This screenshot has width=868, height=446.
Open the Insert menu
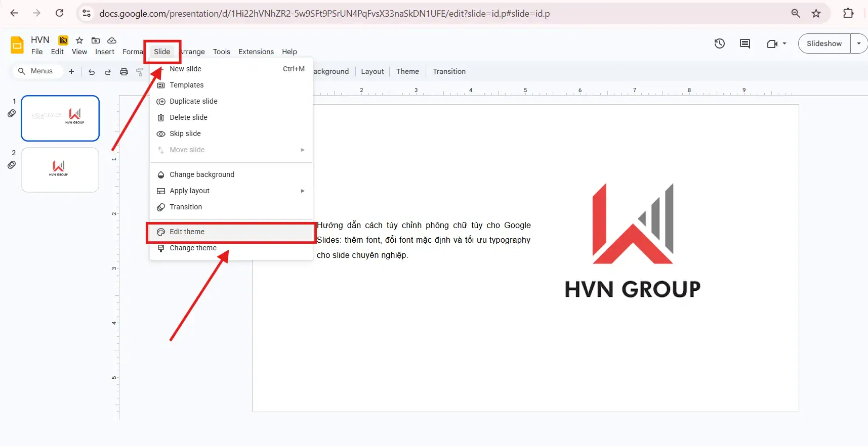[105, 52]
